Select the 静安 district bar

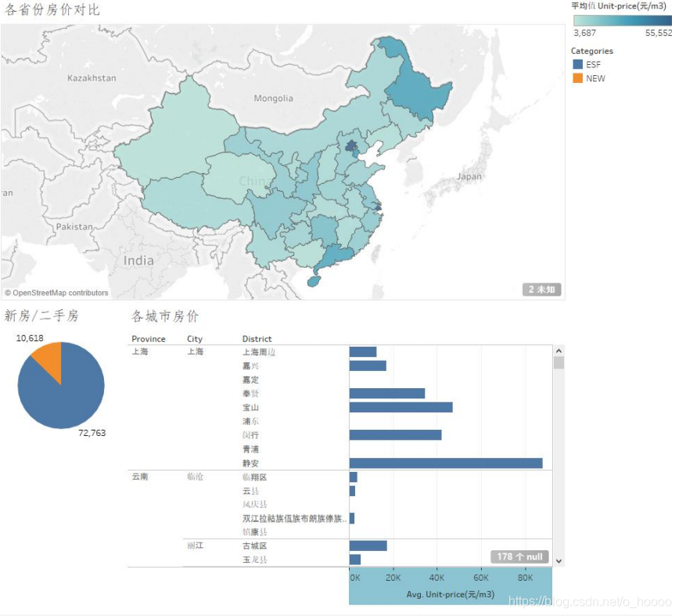(446, 463)
